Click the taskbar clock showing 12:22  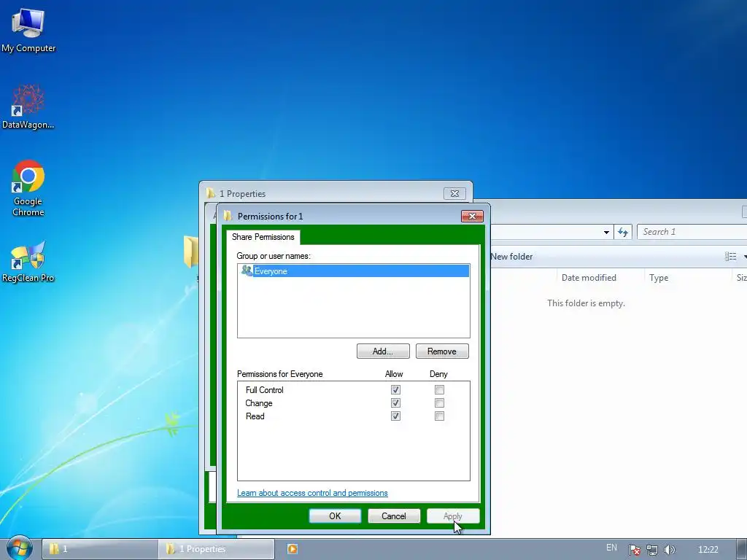pos(708,550)
